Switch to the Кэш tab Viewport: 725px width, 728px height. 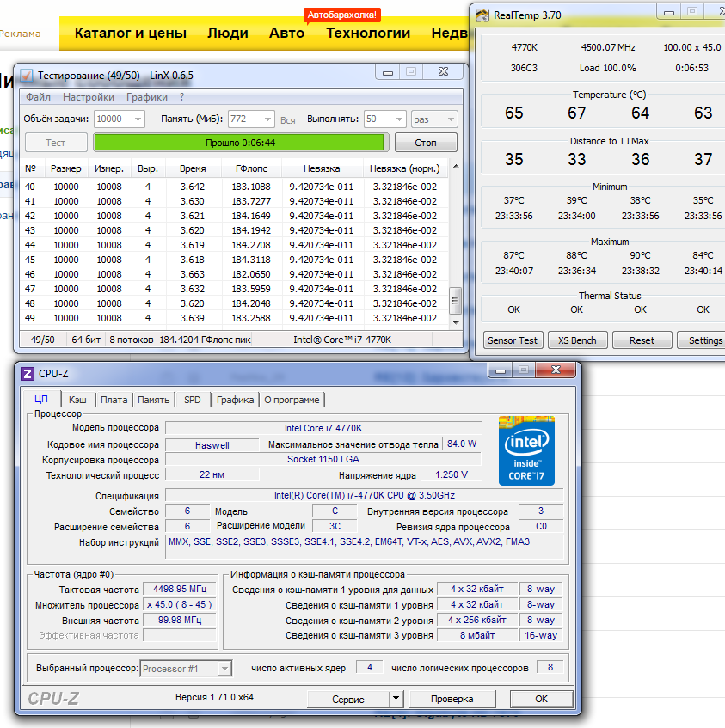pyautogui.click(x=77, y=400)
